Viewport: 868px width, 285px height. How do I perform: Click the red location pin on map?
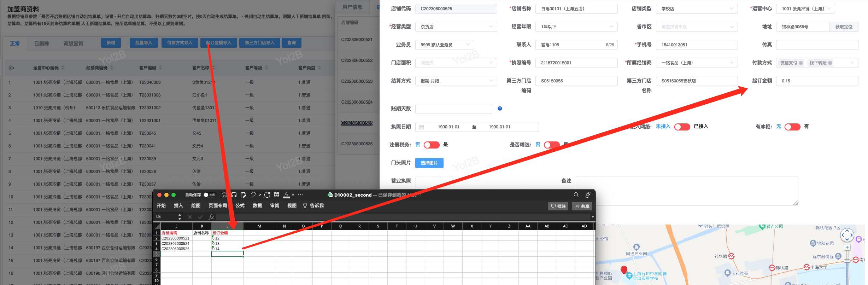[624, 270]
